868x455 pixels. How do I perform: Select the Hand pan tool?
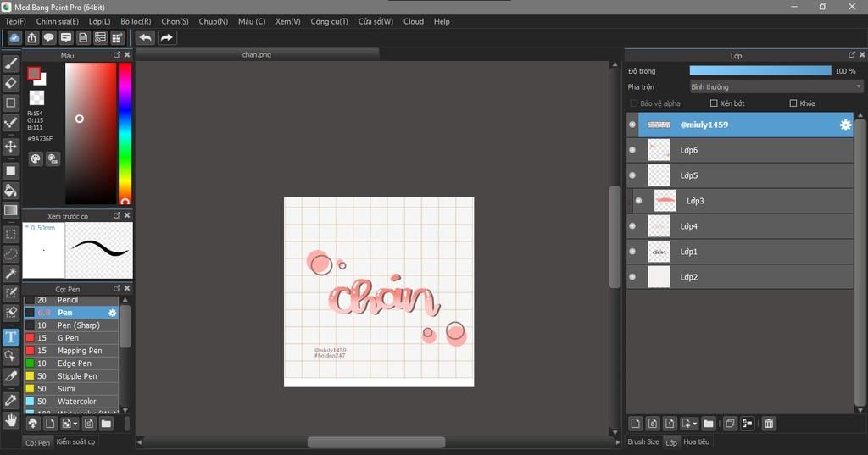pos(10,420)
